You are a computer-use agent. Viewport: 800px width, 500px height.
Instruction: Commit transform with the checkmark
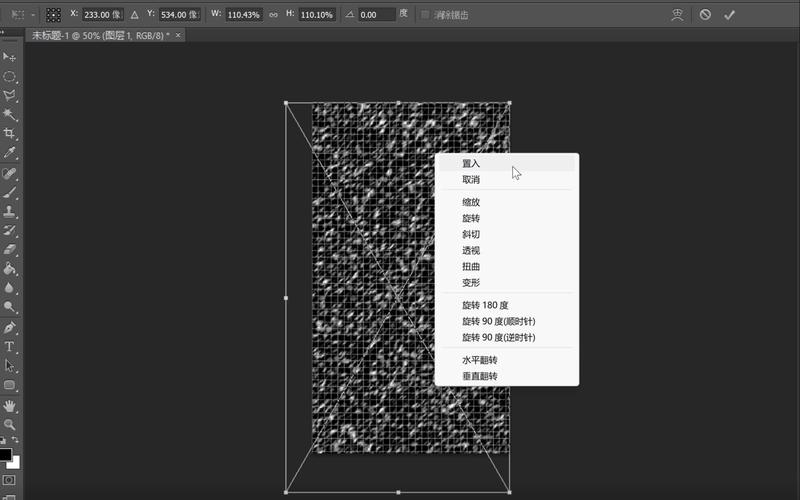tap(729, 15)
